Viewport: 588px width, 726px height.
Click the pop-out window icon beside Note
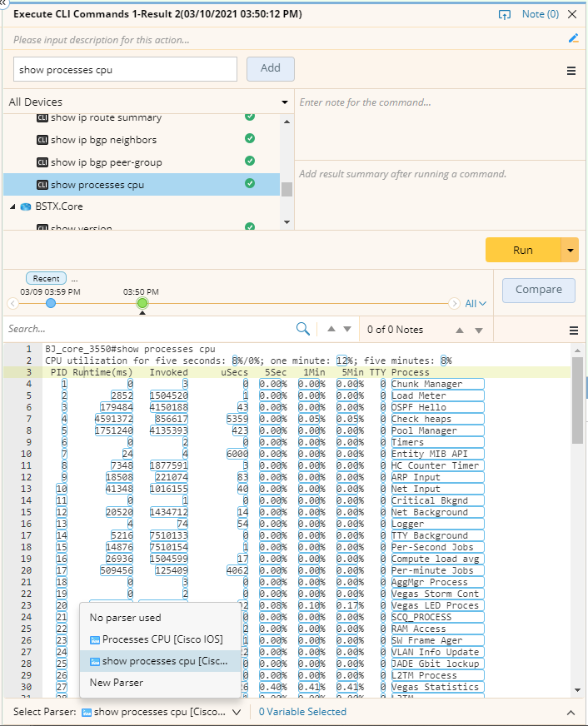(504, 14)
